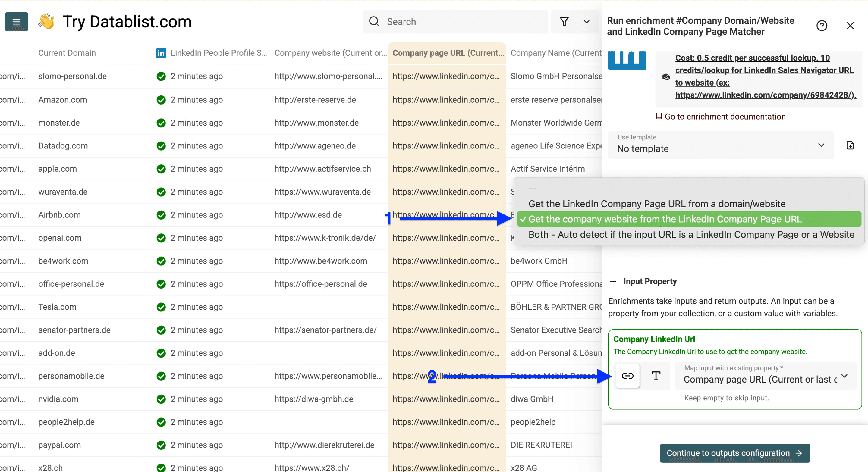868x472 pixels.
Task: Click the be4work GmbH company name
Action: 539,261
